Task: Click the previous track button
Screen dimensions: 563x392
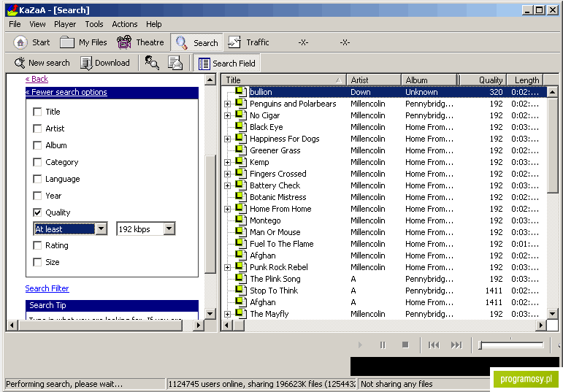Action: pyautogui.click(x=434, y=345)
